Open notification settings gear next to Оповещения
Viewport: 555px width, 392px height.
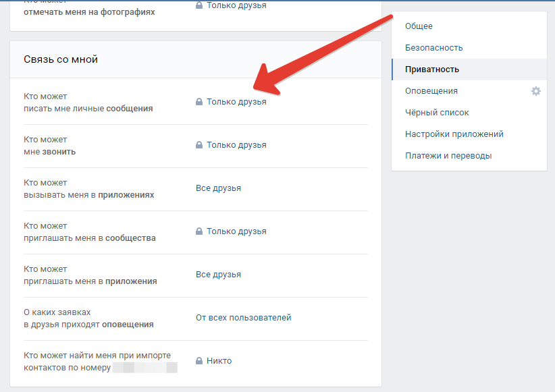tap(536, 91)
